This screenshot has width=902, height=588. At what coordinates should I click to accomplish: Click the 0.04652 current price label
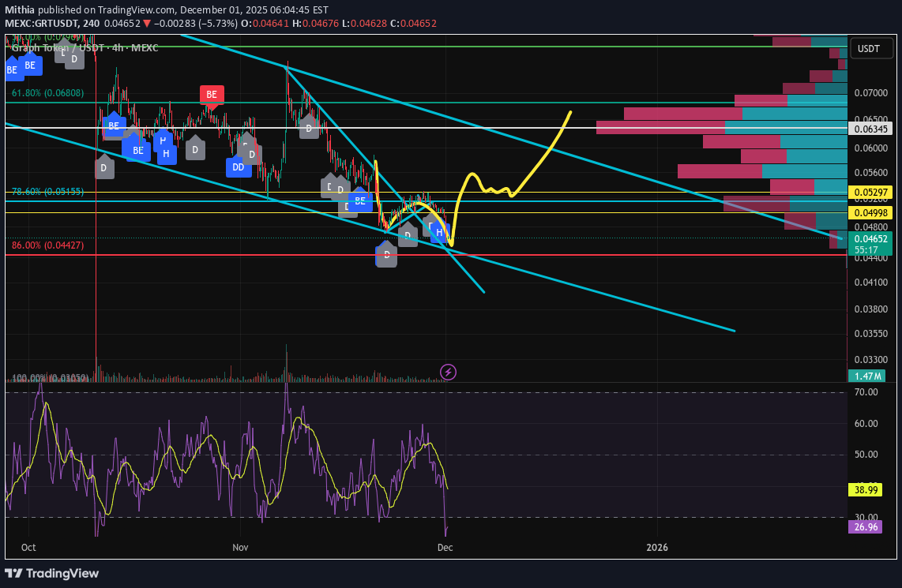point(870,237)
